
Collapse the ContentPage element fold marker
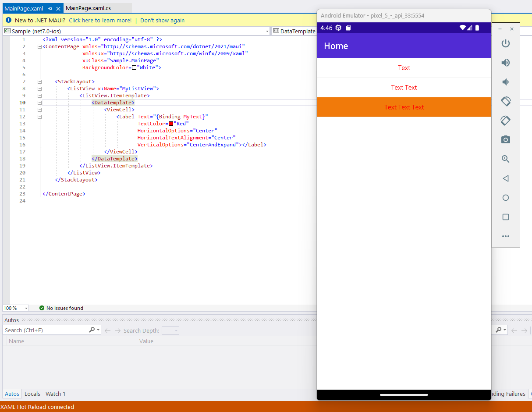pyautogui.click(x=39, y=46)
